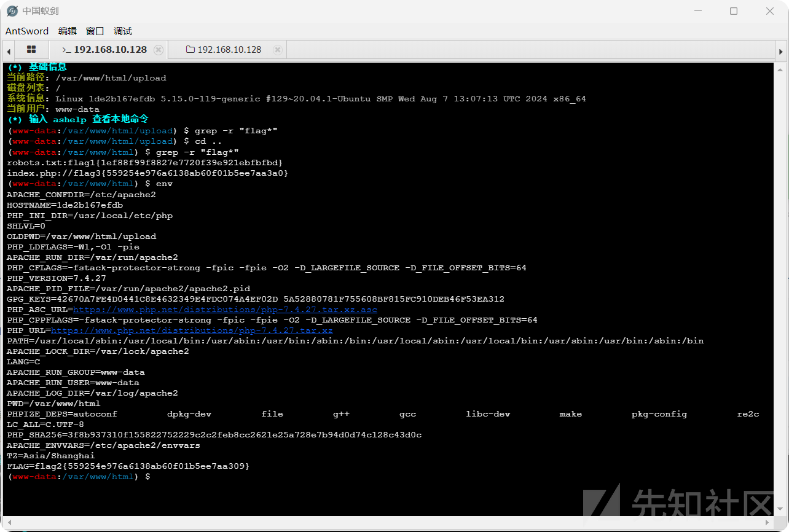Click the APACHE_RUN_DIR=/var/run/apache2 line
Image resolution: width=789 pixels, height=532 pixels.
point(92,257)
